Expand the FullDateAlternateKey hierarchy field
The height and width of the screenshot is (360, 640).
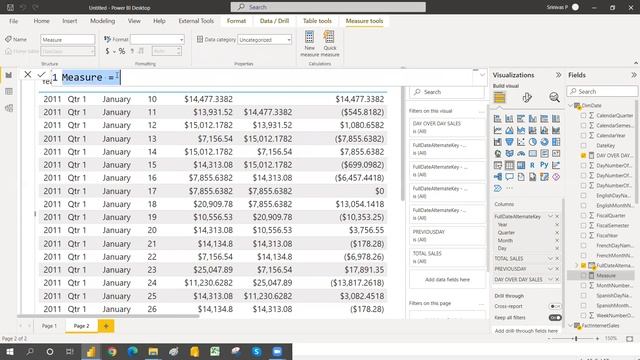[x=577, y=265]
